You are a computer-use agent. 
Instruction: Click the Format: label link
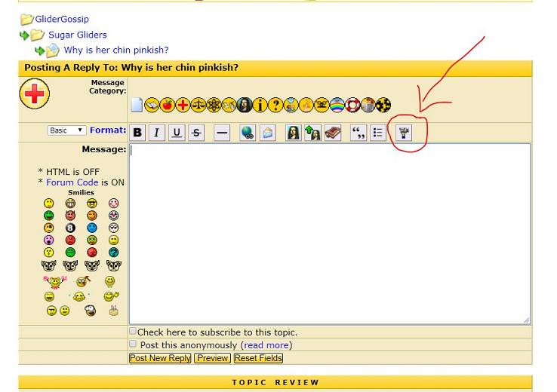(x=108, y=130)
